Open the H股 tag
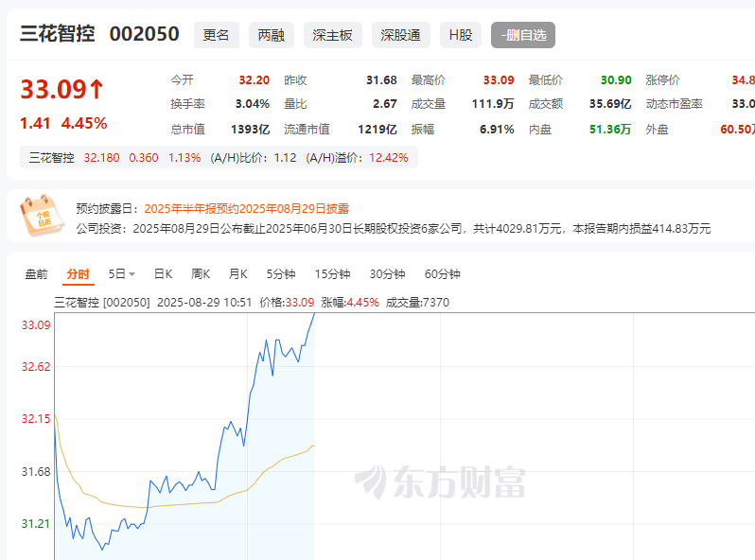The image size is (755, 560). (x=461, y=35)
